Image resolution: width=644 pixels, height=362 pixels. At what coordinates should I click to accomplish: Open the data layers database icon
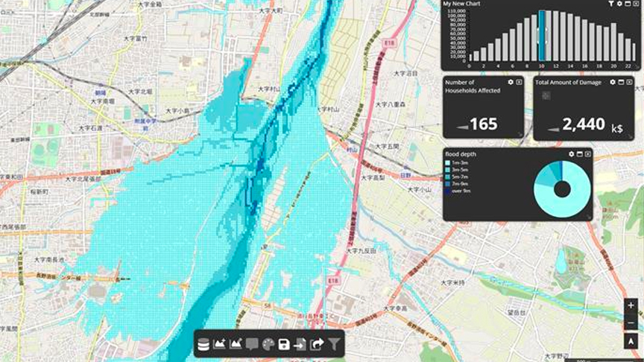[203, 344]
